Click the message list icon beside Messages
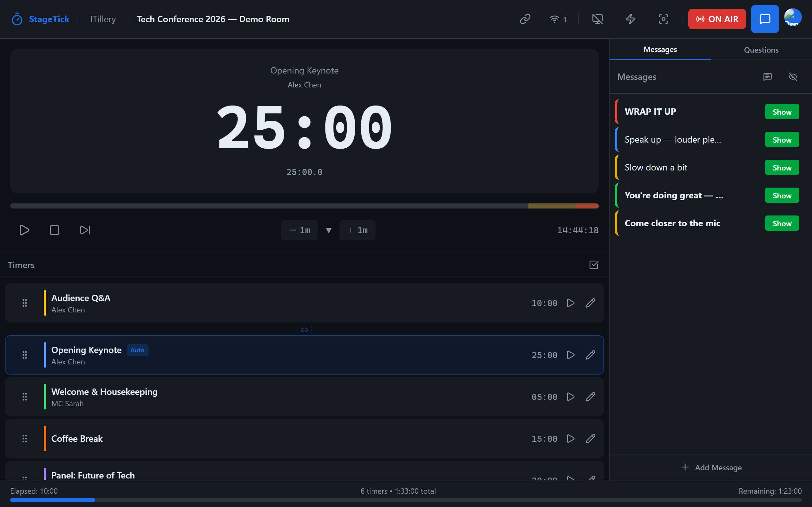 (767, 77)
